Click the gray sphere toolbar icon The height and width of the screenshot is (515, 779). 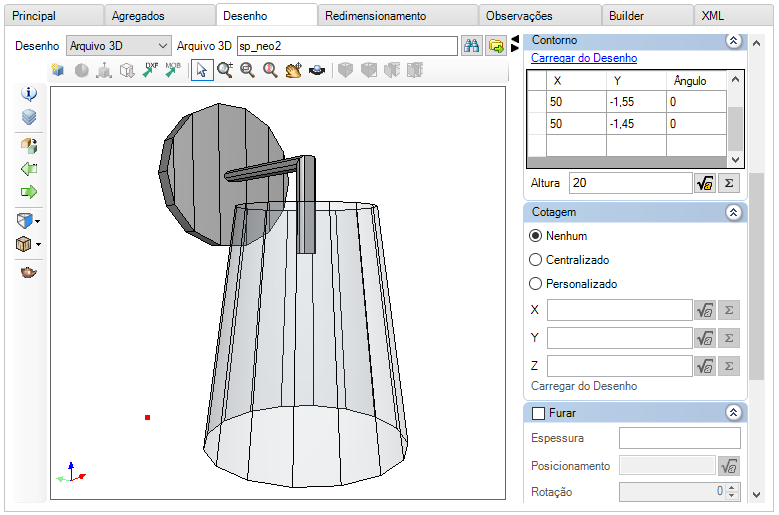(81, 70)
